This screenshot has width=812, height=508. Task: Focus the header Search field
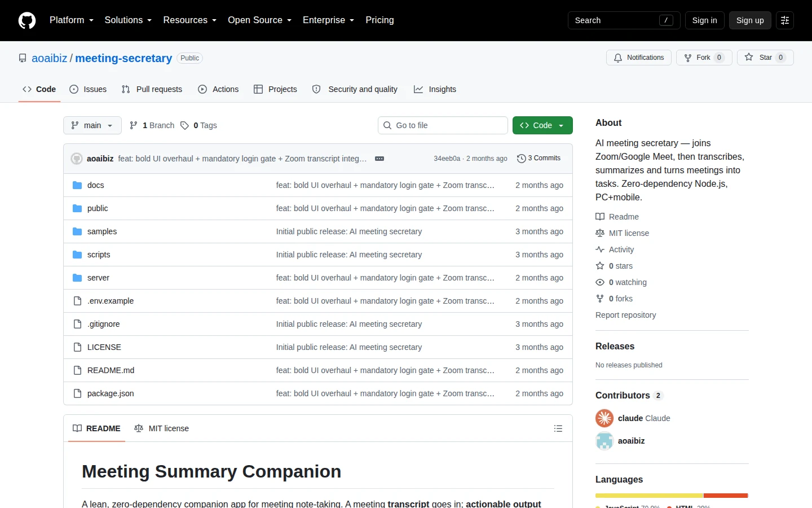click(x=624, y=20)
